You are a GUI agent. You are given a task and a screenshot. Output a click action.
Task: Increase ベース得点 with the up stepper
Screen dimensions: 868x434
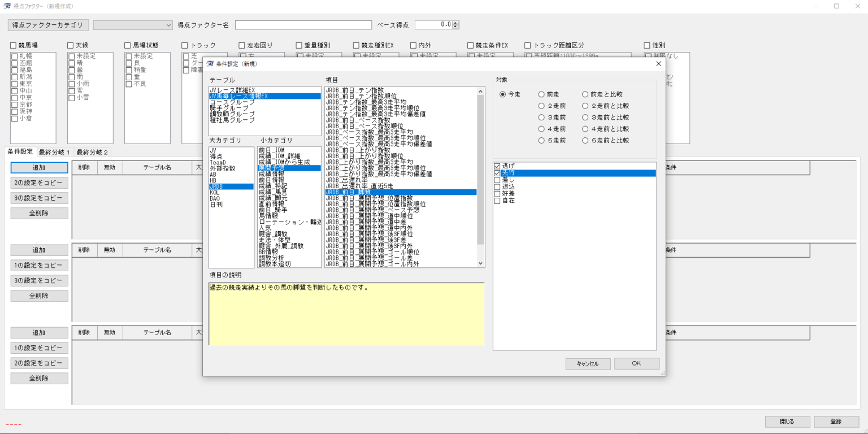click(456, 23)
